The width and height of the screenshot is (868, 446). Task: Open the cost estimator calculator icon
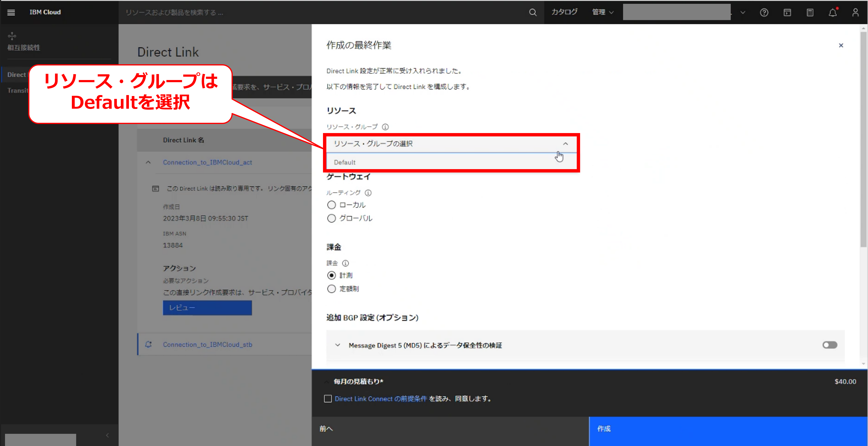point(810,12)
